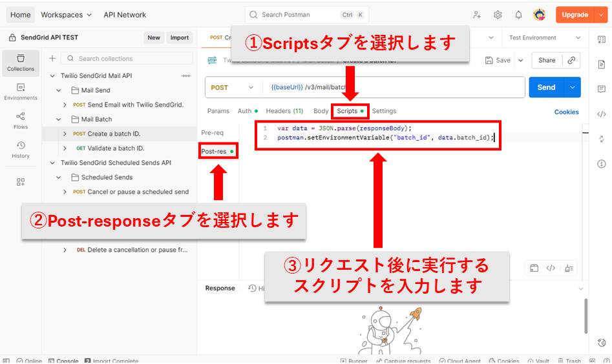The width and height of the screenshot is (612, 364).
Task: Switch to the Settings tab
Action: [x=384, y=111]
